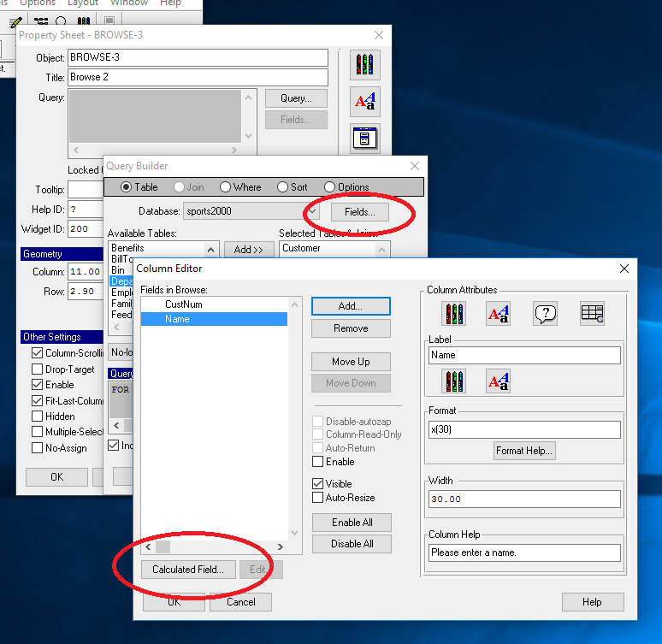Uncheck the Visible checkbox in Column Editor
This screenshot has width=662, height=644.
[x=318, y=483]
